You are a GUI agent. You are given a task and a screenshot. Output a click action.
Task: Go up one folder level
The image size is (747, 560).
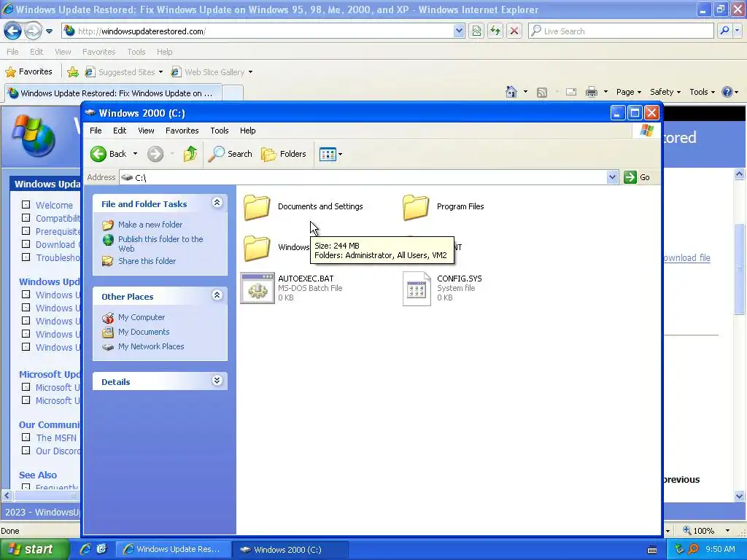[x=190, y=154]
